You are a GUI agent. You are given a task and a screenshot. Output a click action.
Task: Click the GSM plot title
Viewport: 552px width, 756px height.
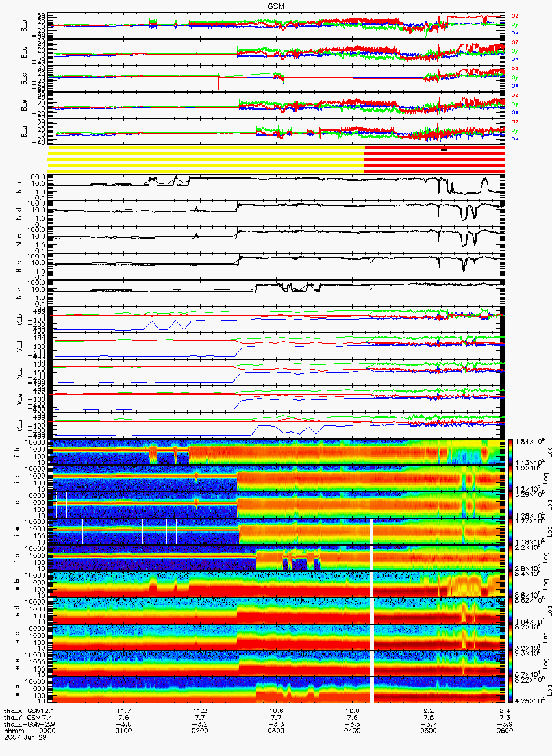click(x=276, y=6)
